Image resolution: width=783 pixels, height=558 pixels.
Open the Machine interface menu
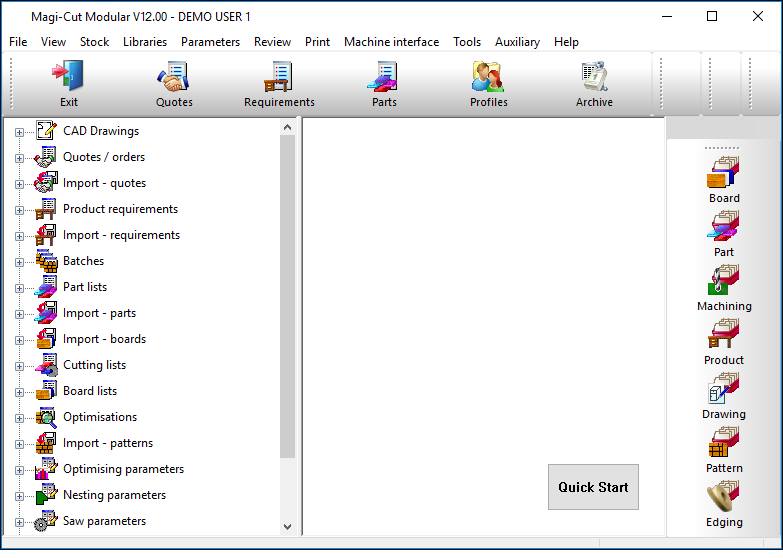pyautogui.click(x=392, y=42)
